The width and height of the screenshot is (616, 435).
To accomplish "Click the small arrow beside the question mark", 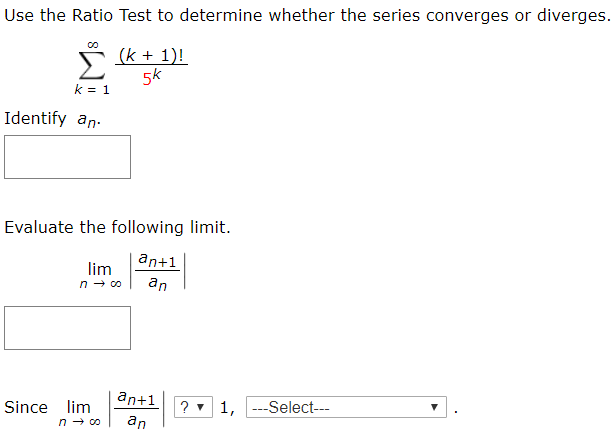I will click(x=200, y=407).
